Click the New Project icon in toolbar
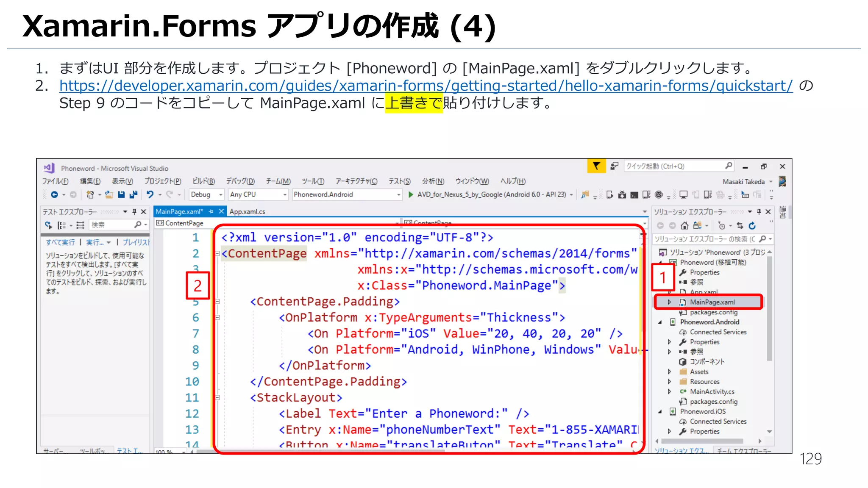This screenshot has height=488, width=868. click(90, 194)
